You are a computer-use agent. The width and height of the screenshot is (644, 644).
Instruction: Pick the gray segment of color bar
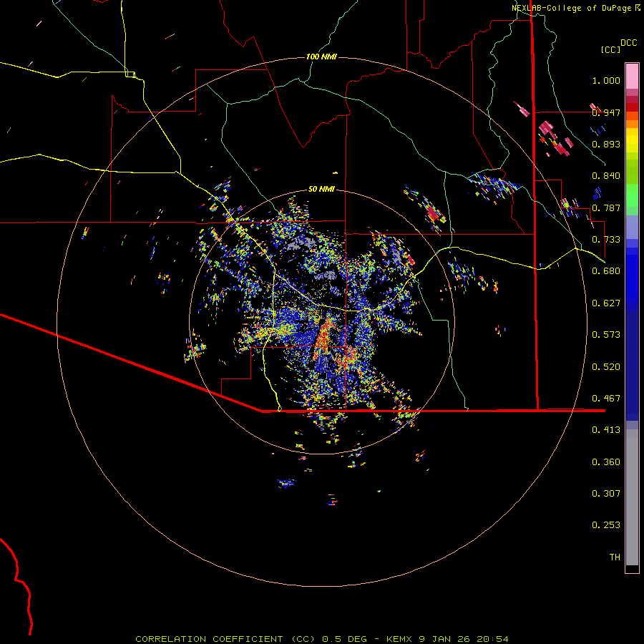[632, 497]
